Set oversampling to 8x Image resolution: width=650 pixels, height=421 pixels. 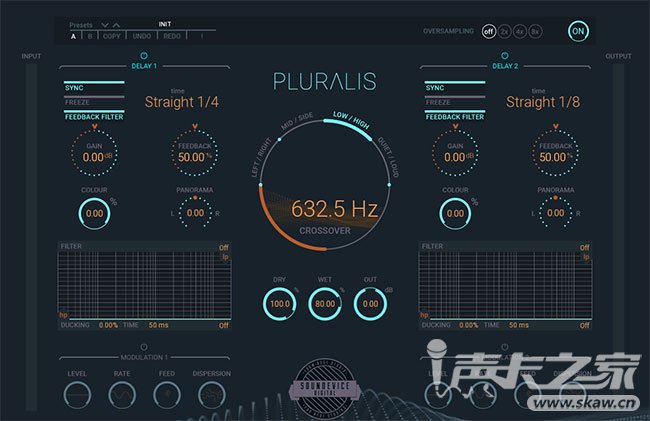(x=535, y=31)
